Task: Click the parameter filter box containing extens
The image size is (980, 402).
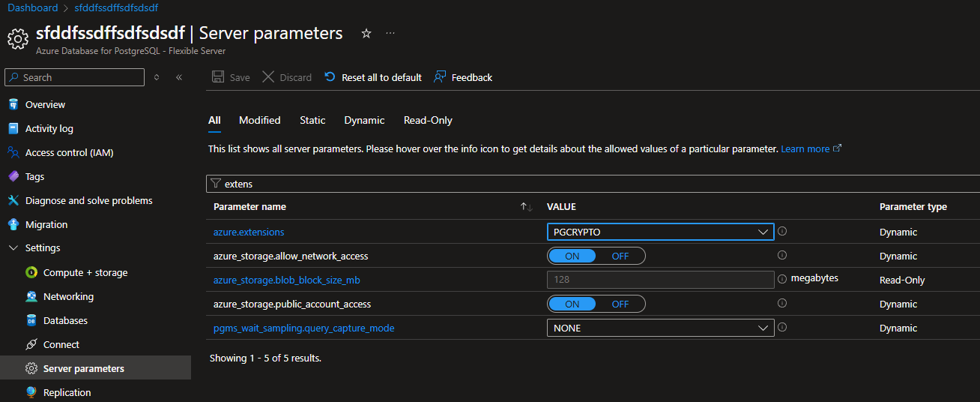Action: (x=593, y=183)
